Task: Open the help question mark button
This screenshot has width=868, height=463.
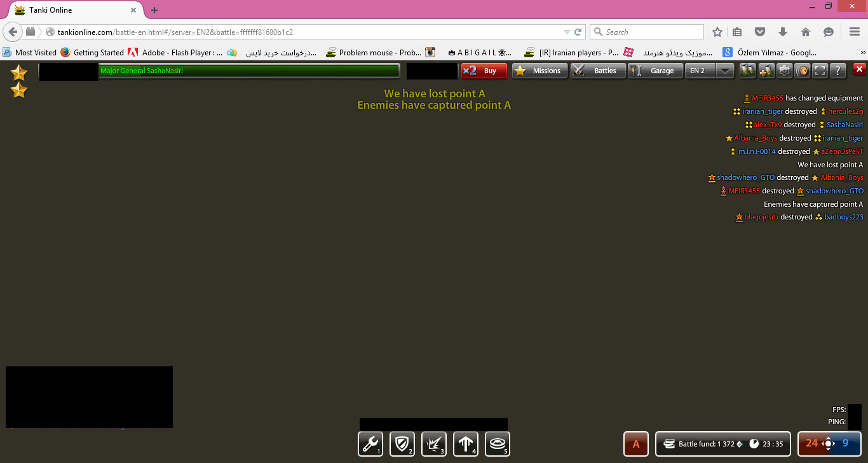Action: pyautogui.click(x=838, y=71)
